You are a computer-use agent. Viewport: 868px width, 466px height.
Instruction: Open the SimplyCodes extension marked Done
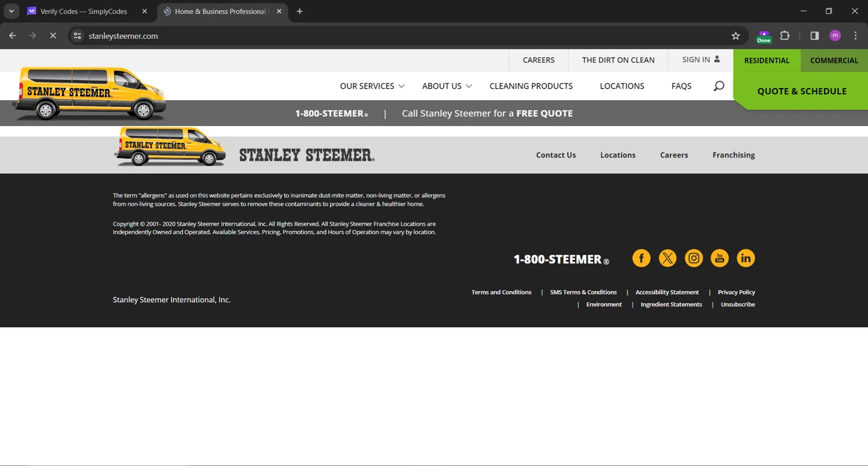coord(764,36)
